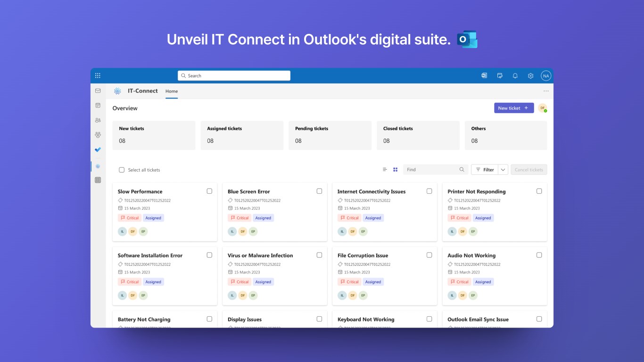Check the Software Installation Error ticket

pos(209,255)
